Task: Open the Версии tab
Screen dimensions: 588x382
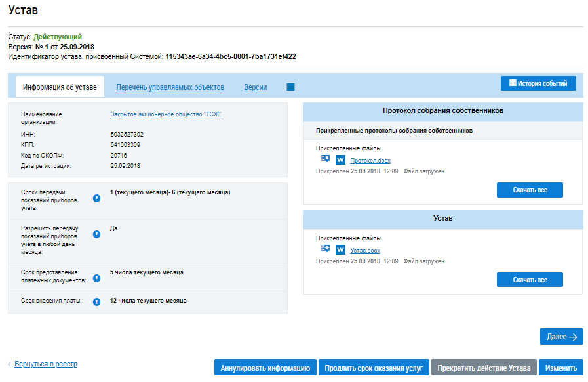Action: coord(255,87)
